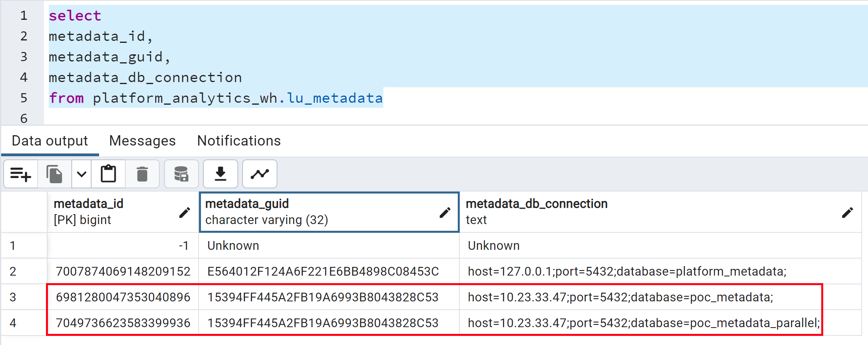Image resolution: width=868 pixels, height=345 pixels.
Task: Select row number 3 header
Action: click(13, 297)
